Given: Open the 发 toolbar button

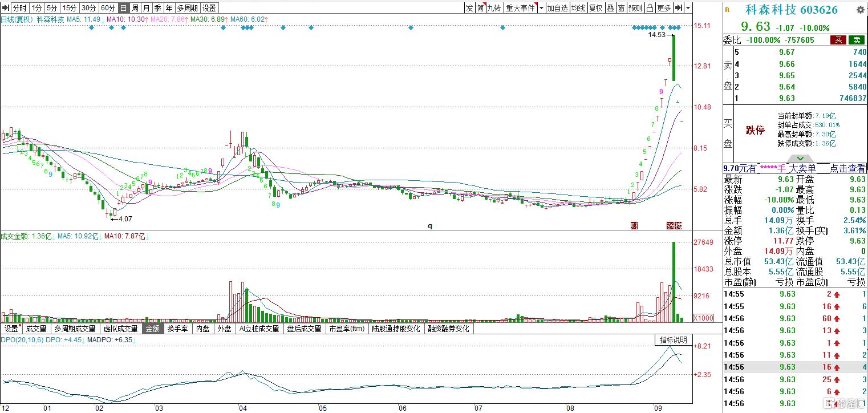Looking at the screenshot, I should [469, 8].
